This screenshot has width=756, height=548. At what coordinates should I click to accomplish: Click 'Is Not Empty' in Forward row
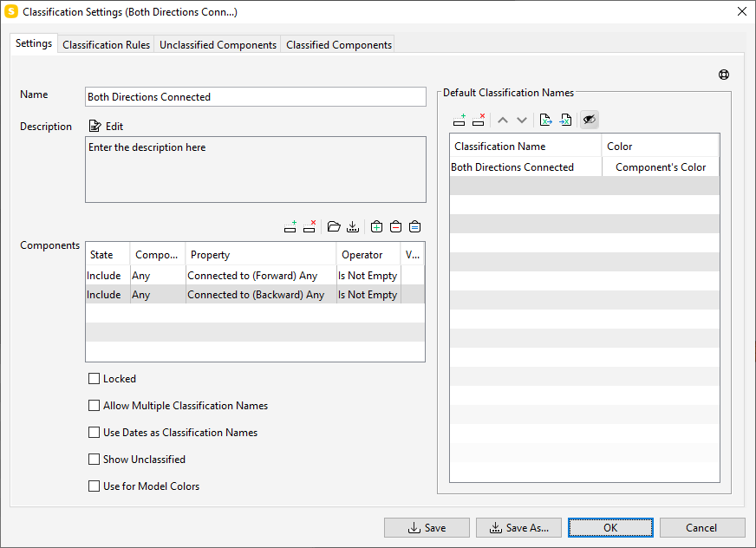[368, 276]
